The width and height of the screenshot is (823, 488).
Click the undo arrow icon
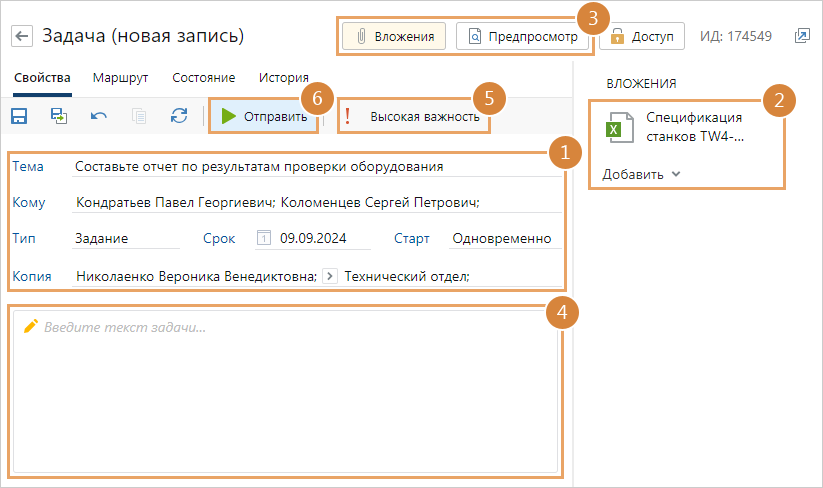click(99, 116)
